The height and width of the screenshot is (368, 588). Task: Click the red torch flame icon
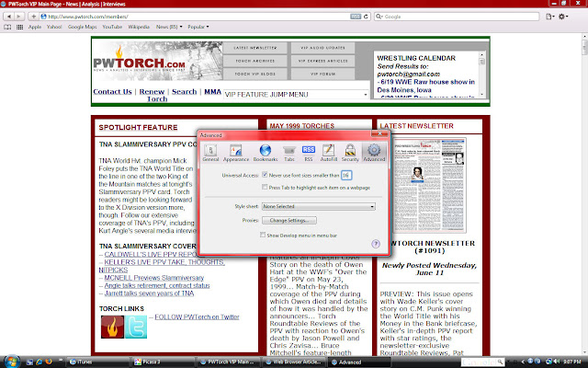tap(112, 327)
